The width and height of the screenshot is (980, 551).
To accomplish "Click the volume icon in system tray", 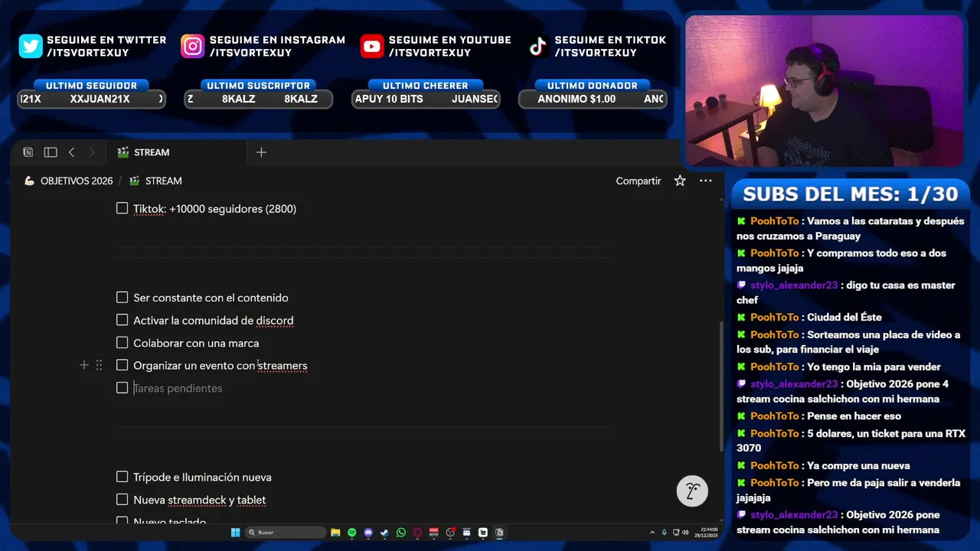I will (x=685, y=533).
